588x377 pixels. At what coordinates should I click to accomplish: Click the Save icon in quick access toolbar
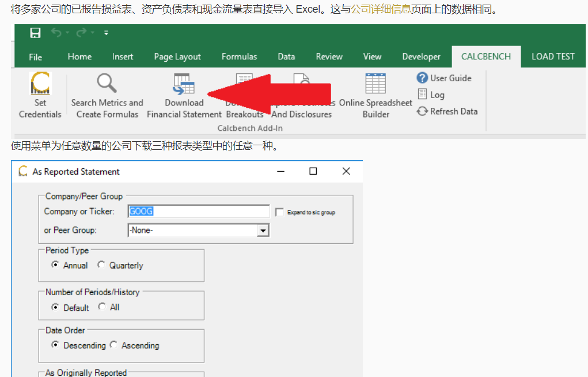(35, 33)
